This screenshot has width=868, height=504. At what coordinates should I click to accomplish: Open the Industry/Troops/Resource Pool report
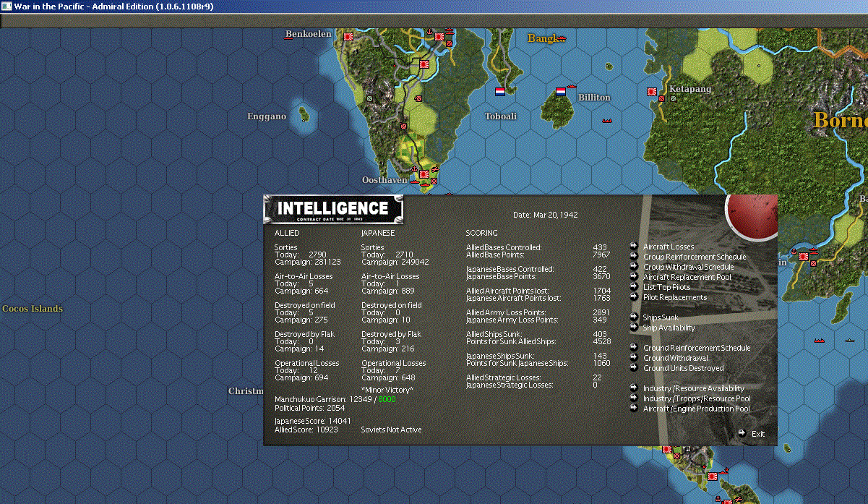tap(697, 398)
